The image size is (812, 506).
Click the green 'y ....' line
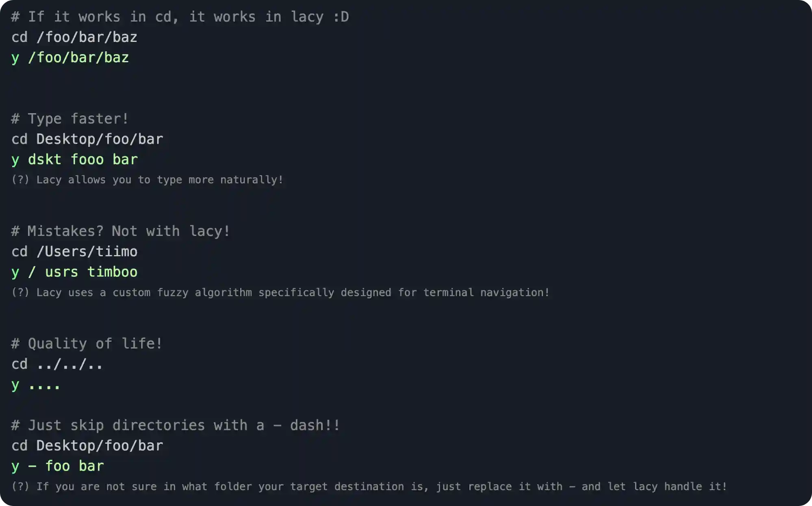36,385
